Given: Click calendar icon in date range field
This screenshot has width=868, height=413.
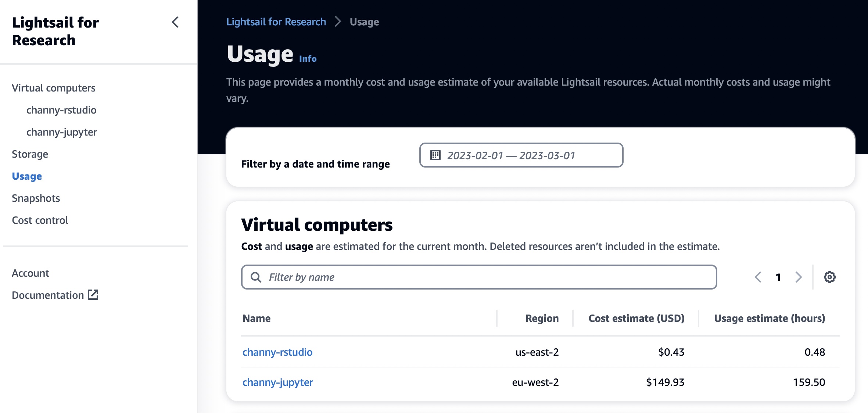Looking at the screenshot, I should point(435,155).
